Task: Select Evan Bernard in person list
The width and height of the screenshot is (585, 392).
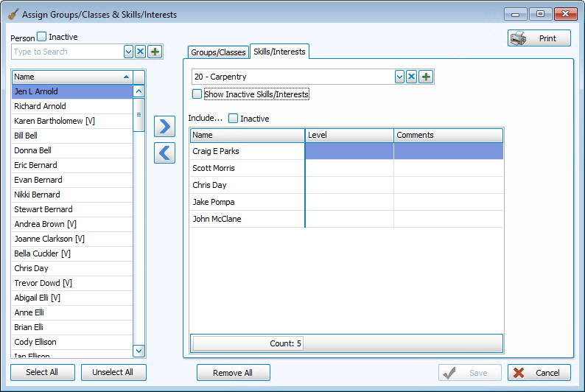Action: pos(72,180)
